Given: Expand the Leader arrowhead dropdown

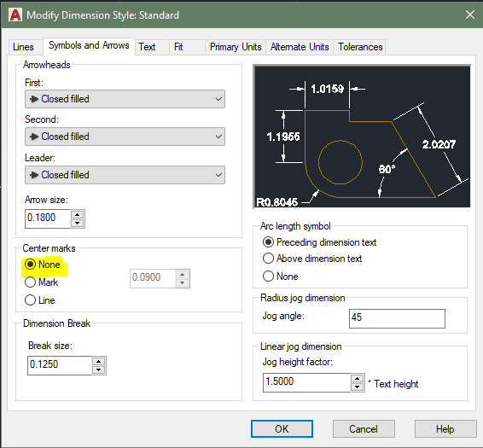Looking at the screenshot, I should coord(125,175).
